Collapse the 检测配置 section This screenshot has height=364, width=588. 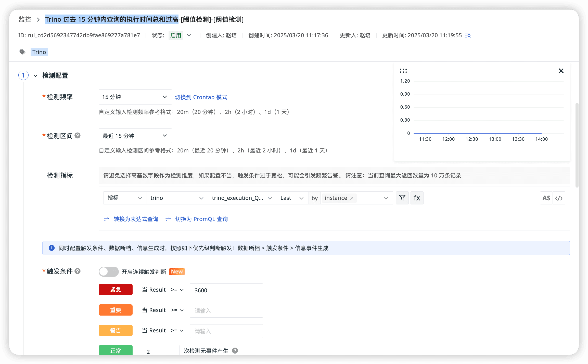(x=35, y=76)
